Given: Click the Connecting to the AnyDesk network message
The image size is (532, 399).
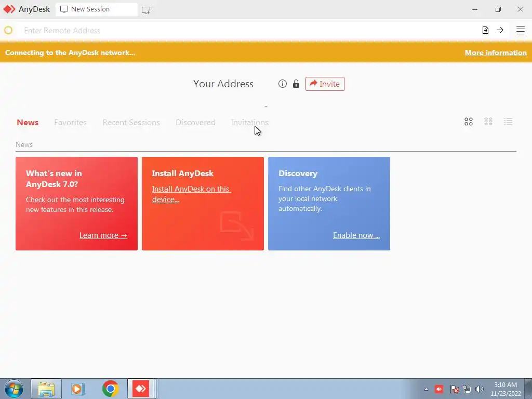Looking at the screenshot, I should point(70,52).
